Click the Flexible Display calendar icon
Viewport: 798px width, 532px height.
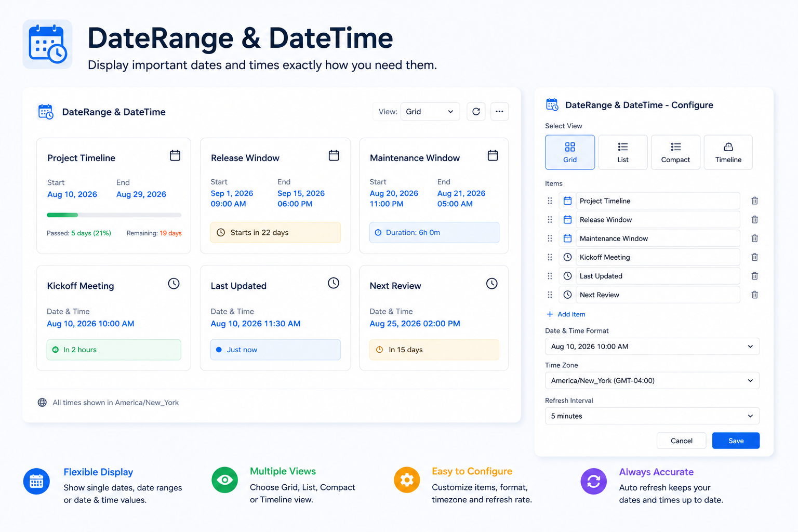[x=36, y=481]
